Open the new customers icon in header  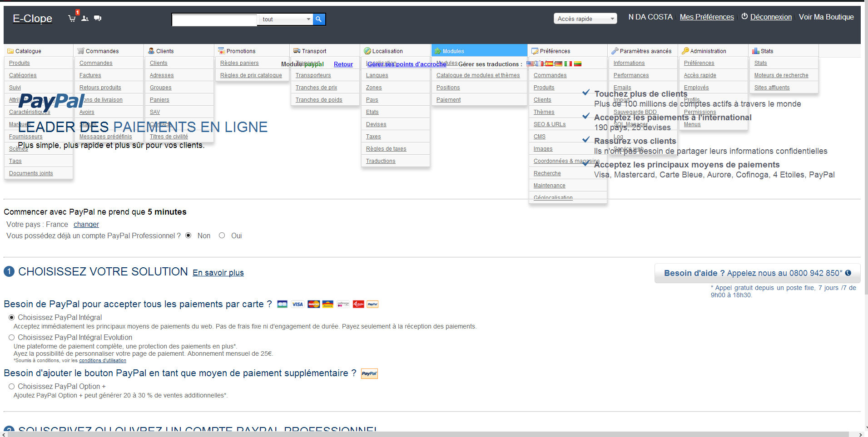tap(85, 18)
